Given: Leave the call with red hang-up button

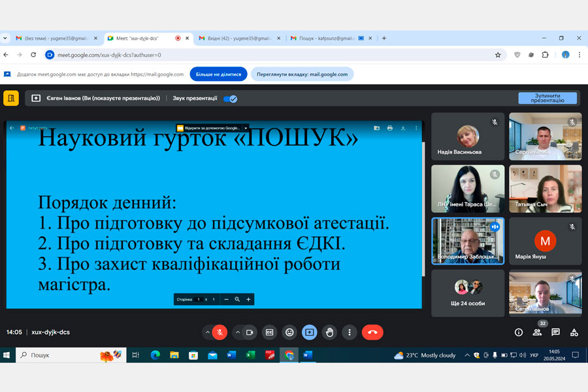Looking at the screenshot, I should 372,333.
